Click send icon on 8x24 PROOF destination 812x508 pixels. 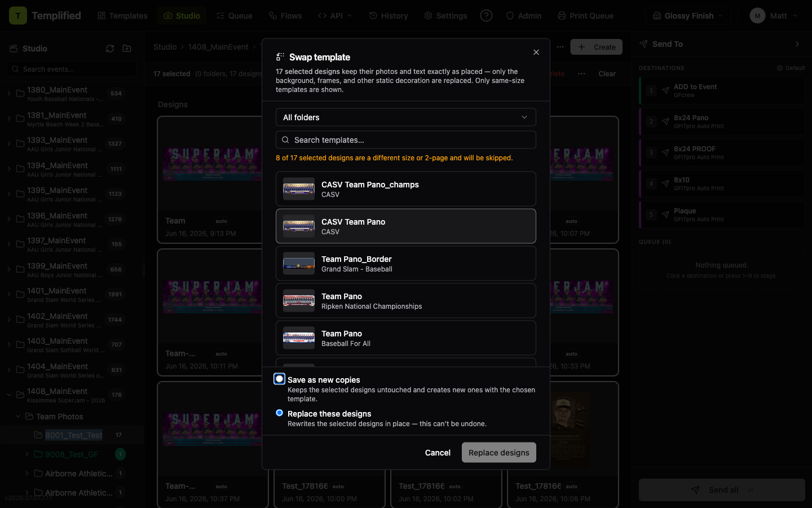[x=665, y=152]
